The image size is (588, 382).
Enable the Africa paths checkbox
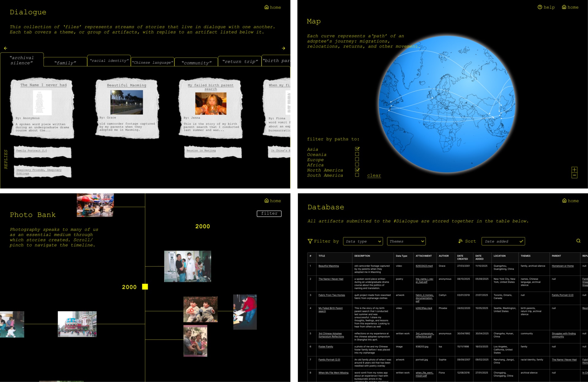[x=357, y=165]
